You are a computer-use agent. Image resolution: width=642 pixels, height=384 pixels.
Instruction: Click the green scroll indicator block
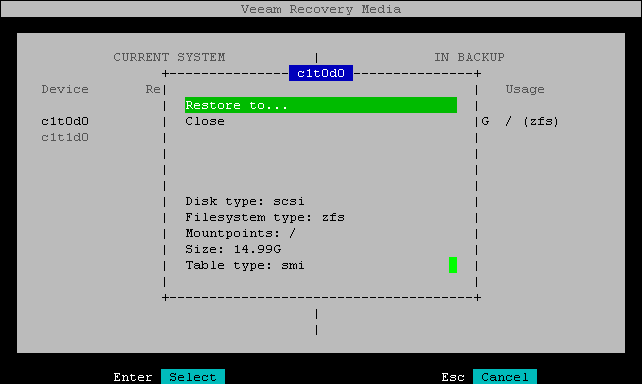coord(453,265)
